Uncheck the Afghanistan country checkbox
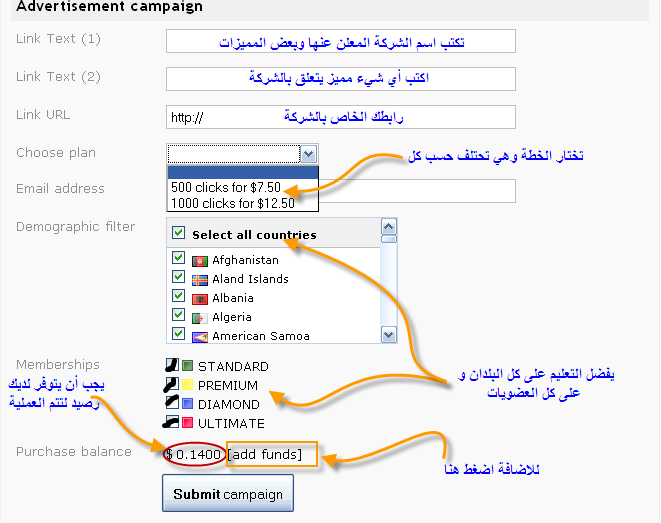 pos(179,259)
